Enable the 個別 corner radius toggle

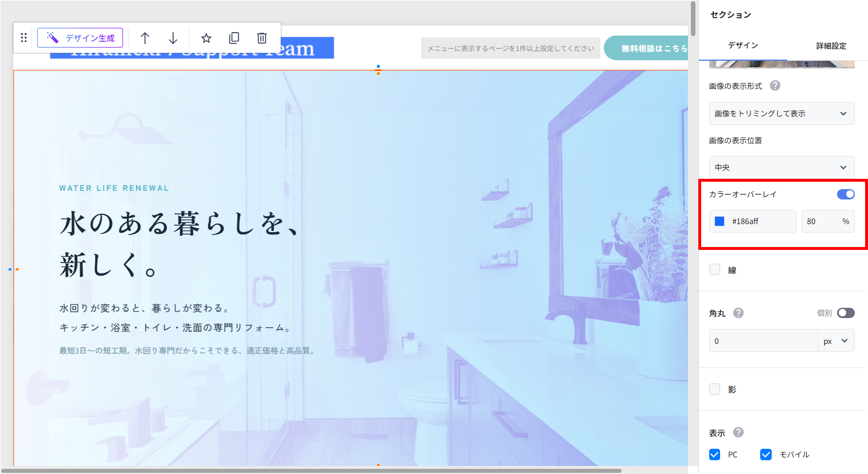(x=846, y=313)
